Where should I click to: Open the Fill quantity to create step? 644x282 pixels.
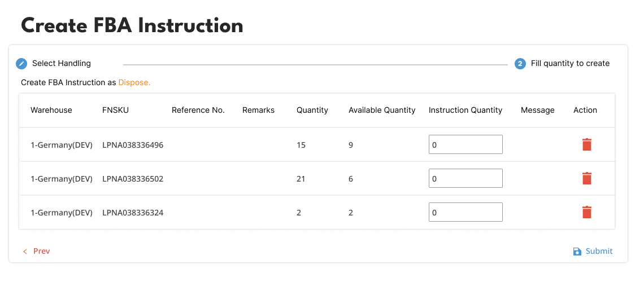[x=569, y=64]
